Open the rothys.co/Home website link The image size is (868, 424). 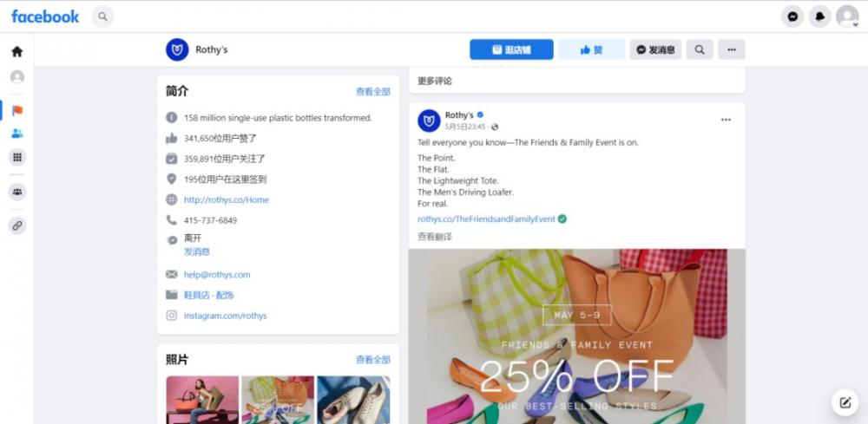click(227, 200)
